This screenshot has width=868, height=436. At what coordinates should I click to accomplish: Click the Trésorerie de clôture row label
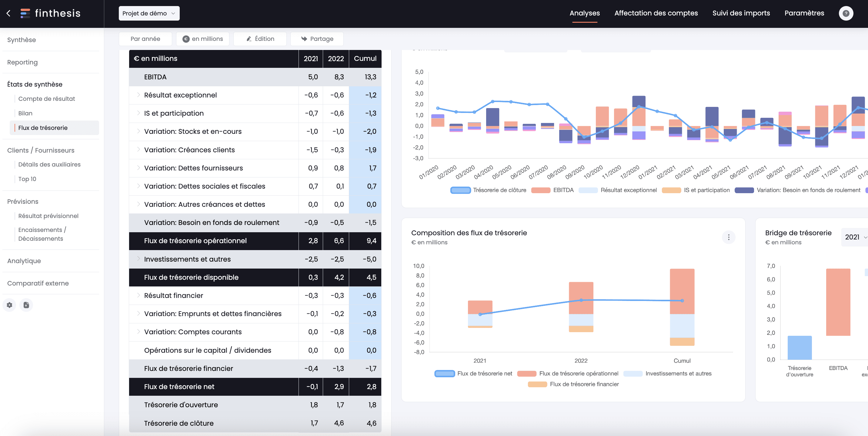pos(179,423)
